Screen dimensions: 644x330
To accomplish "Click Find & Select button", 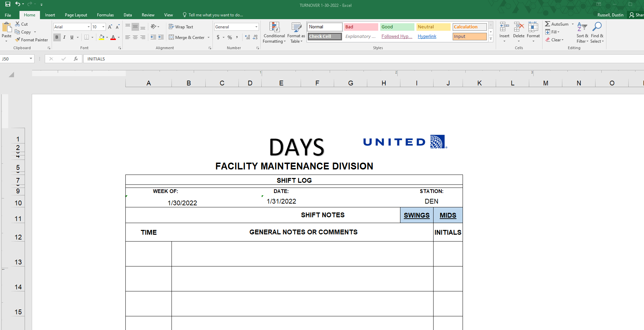I will [597, 33].
